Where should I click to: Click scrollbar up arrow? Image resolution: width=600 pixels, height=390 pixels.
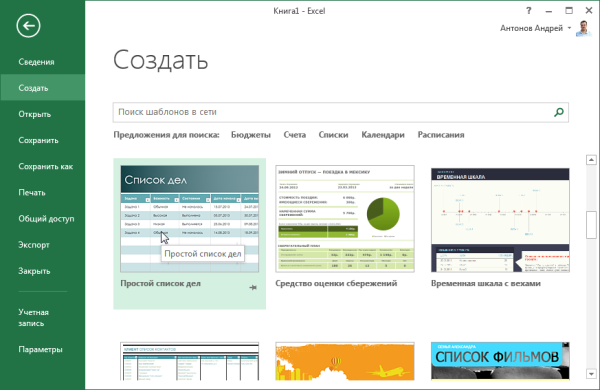(x=591, y=160)
